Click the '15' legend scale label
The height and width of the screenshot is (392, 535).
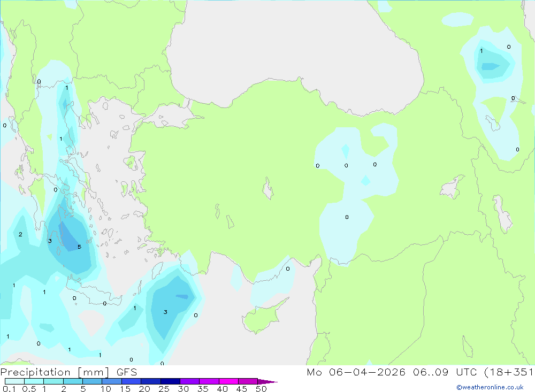click(125, 389)
